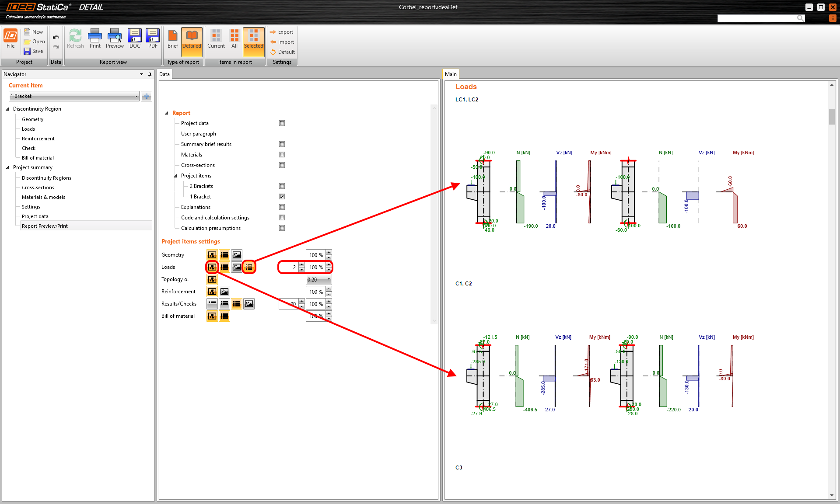
Task: Click the Export settings button
Action: 282,32
